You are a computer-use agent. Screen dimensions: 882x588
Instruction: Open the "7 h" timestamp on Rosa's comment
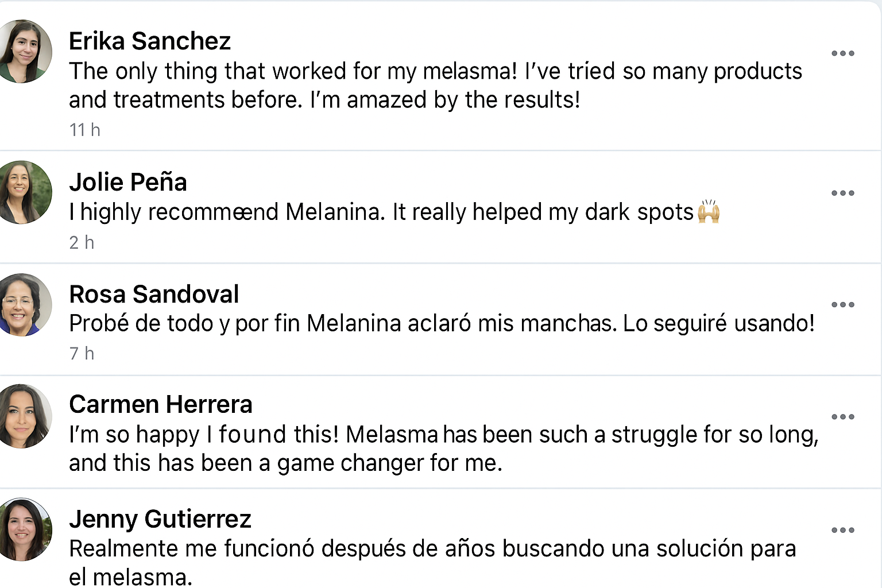coord(82,354)
